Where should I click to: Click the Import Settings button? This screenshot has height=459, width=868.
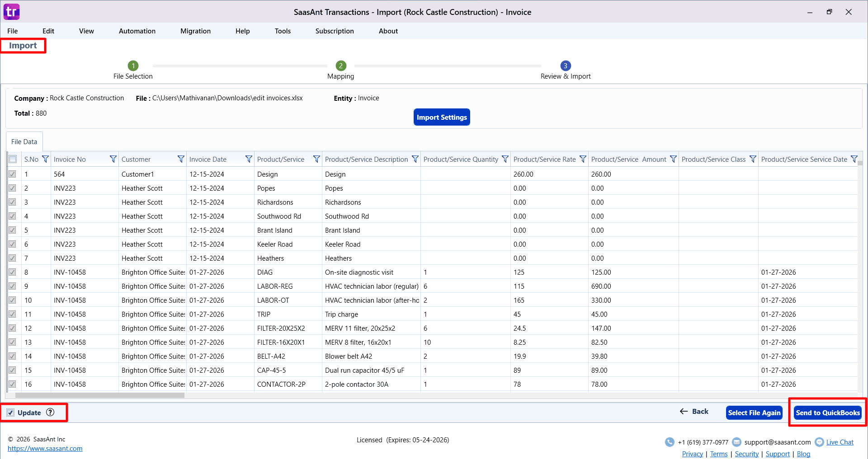coord(442,117)
